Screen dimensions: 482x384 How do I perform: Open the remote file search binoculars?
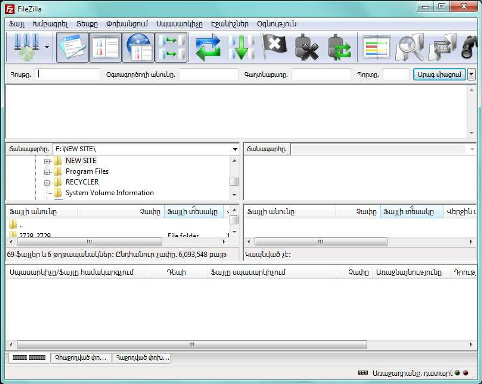[x=468, y=47]
